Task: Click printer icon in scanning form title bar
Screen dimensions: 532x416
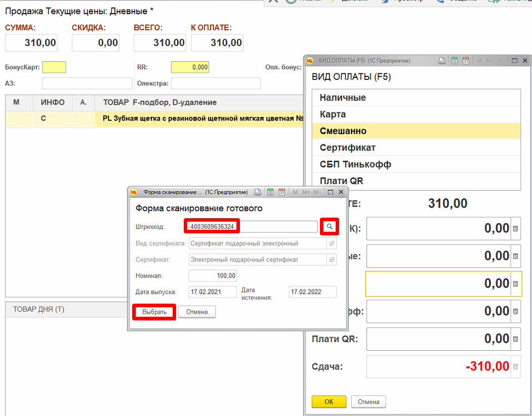Action: [x=259, y=192]
